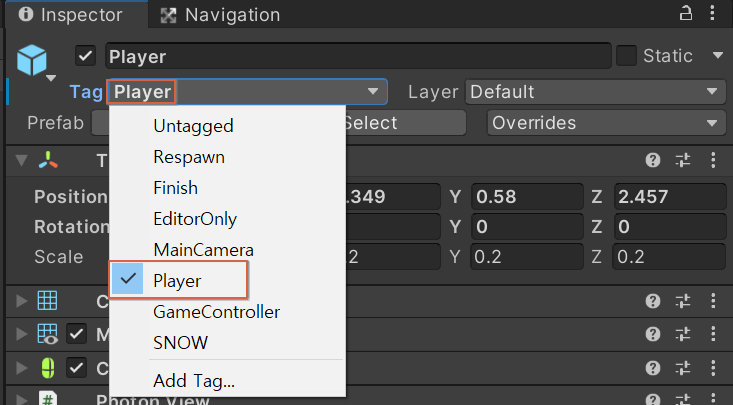Toggle the Inspector lock icon
This screenshot has height=405, width=733.
(x=685, y=14)
